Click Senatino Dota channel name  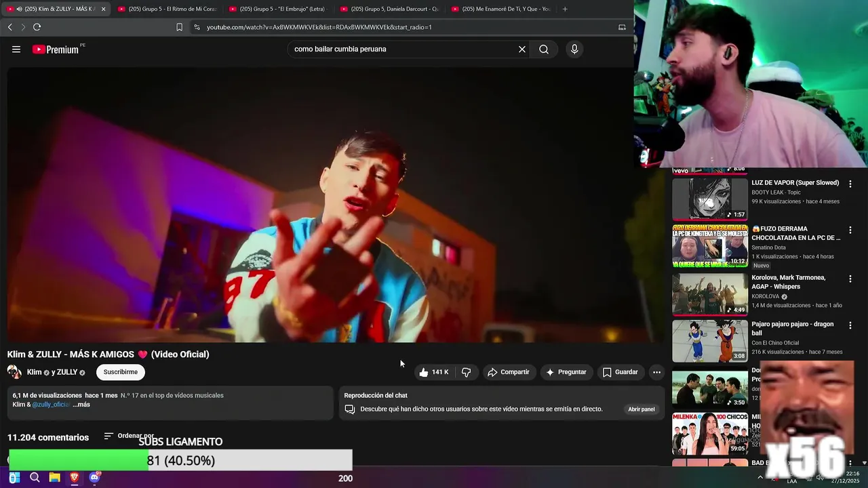click(769, 247)
